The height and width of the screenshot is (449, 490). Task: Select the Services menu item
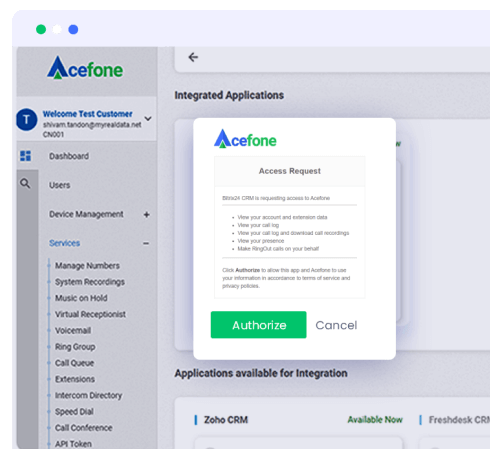(64, 243)
